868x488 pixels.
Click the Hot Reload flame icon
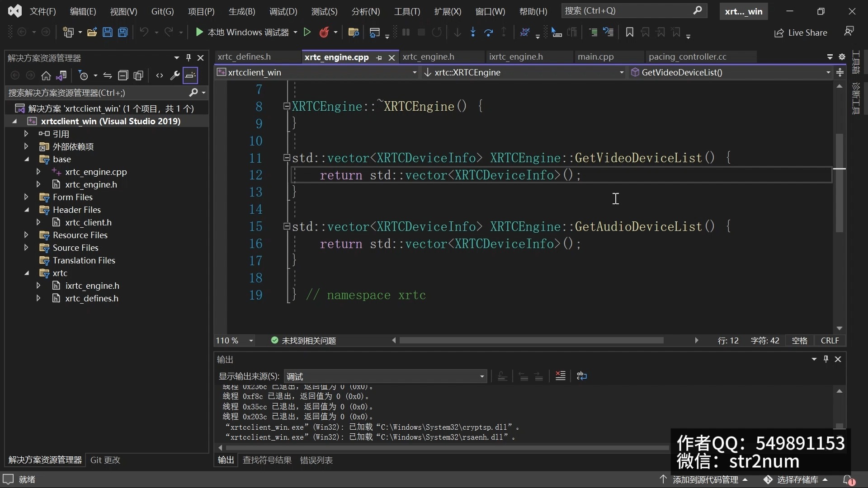pyautogui.click(x=324, y=32)
